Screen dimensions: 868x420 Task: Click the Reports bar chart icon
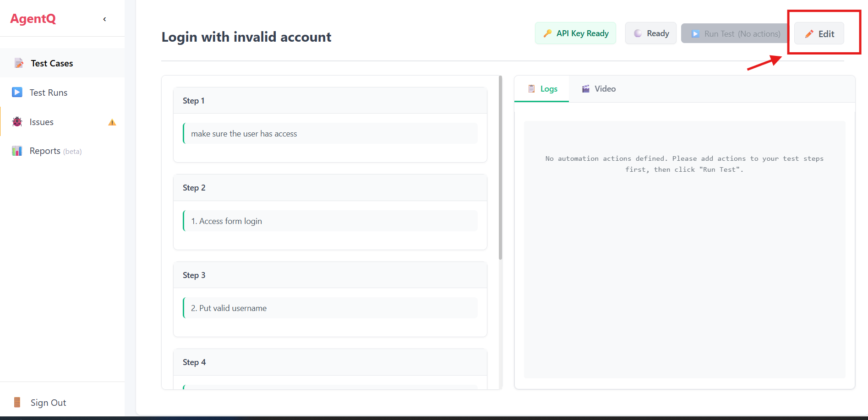pyautogui.click(x=17, y=151)
